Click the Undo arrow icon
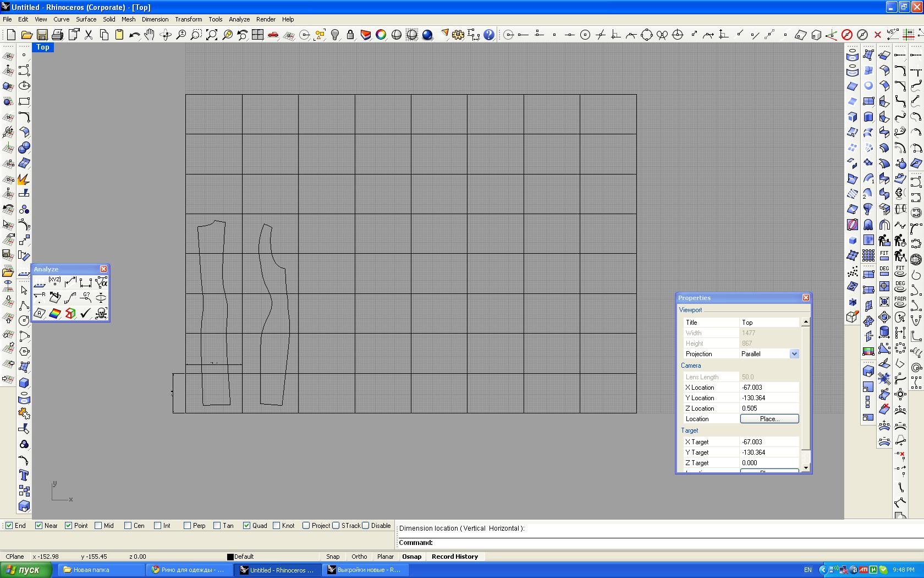 click(x=134, y=35)
